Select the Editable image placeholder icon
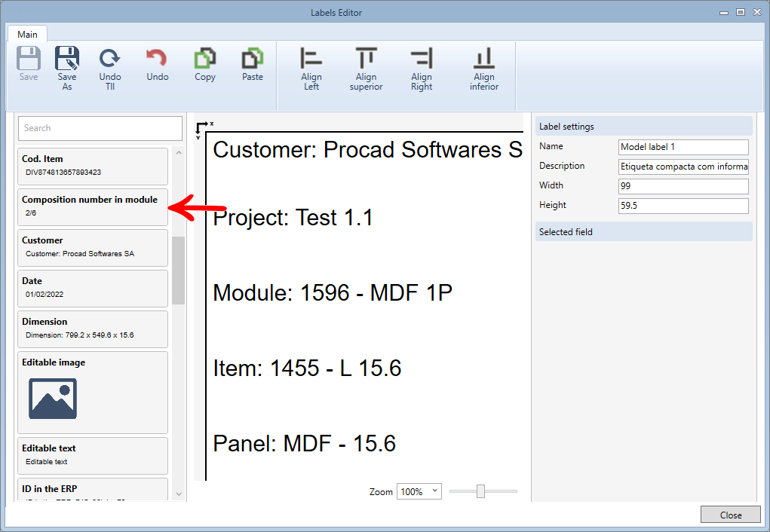 (x=53, y=399)
